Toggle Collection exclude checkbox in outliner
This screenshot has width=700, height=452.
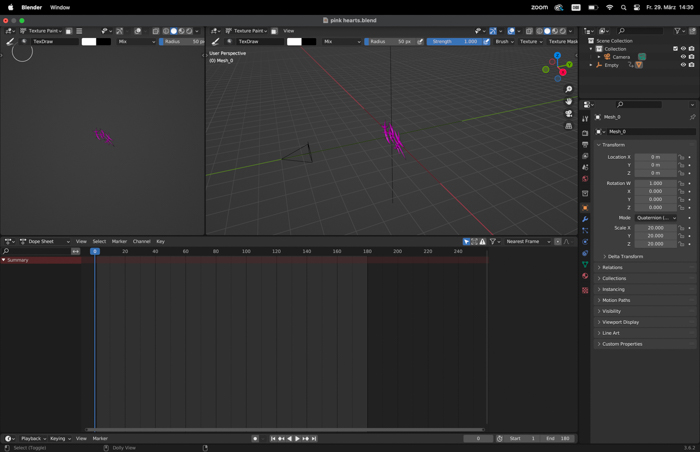click(x=675, y=49)
